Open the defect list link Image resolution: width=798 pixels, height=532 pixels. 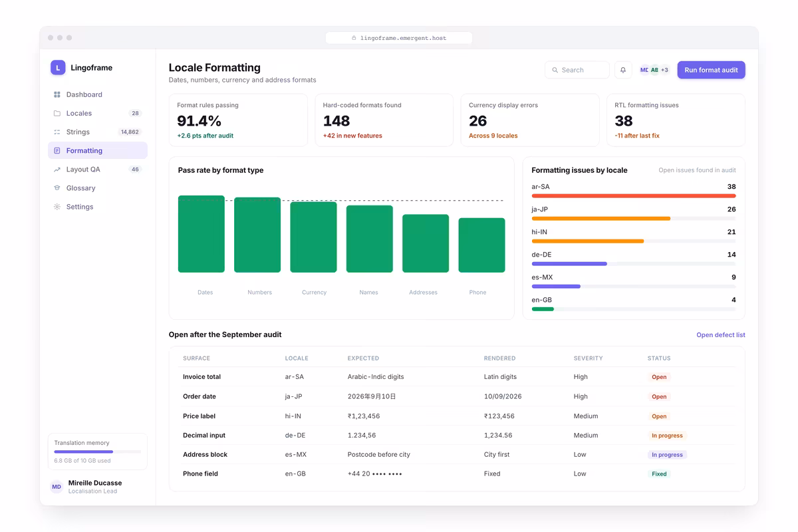click(720, 335)
